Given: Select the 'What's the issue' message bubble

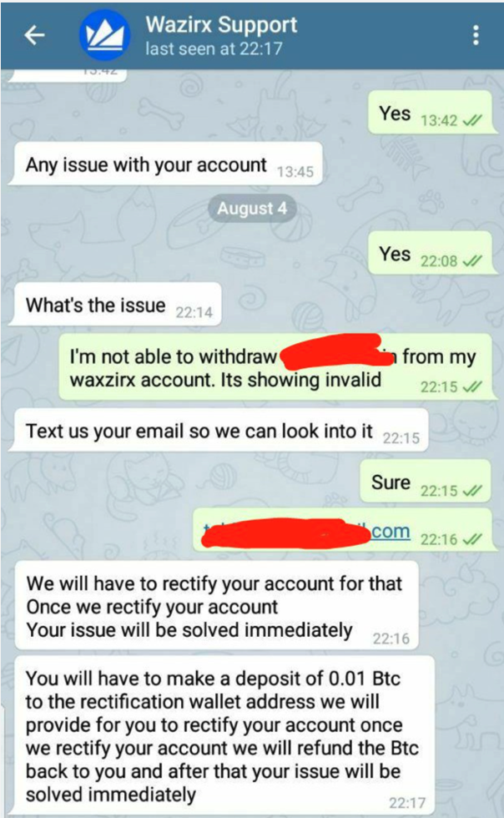Looking at the screenshot, I should 115,305.
